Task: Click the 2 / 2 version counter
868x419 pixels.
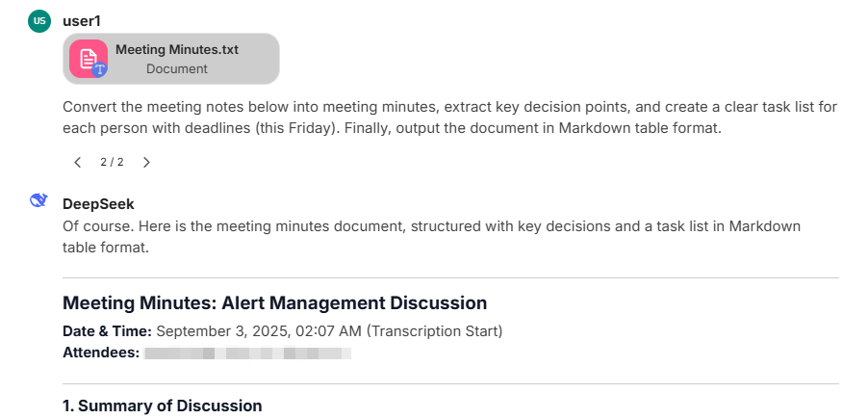Action: tap(112, 162)
